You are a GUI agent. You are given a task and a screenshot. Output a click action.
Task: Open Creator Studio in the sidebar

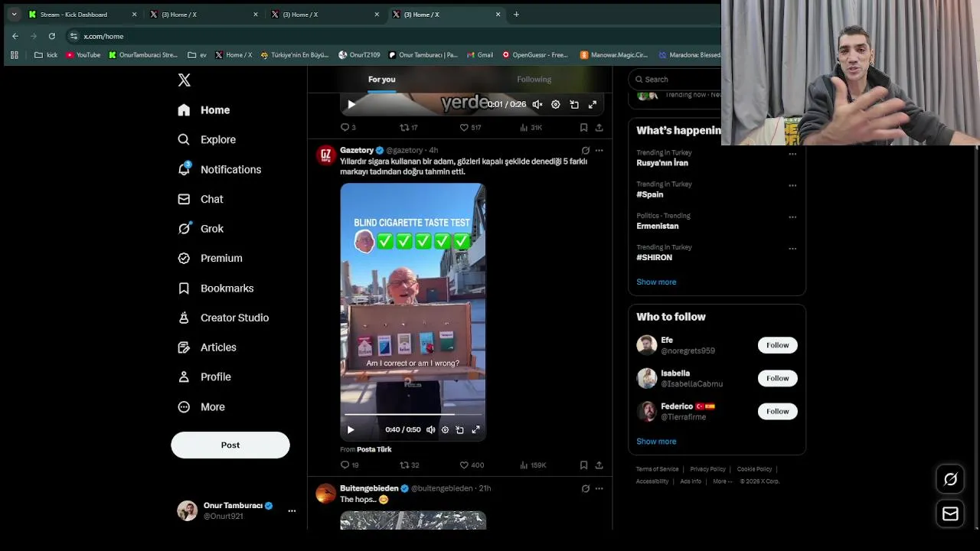[223, 318]
